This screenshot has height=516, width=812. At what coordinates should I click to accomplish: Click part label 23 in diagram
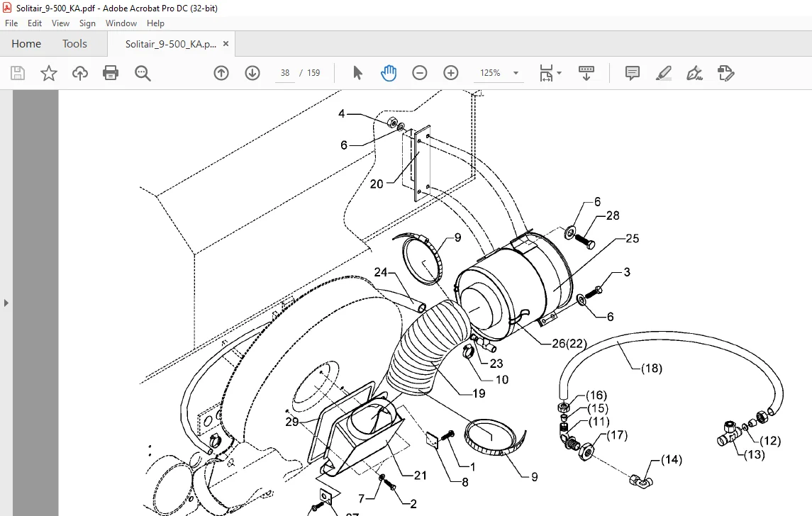496,364
